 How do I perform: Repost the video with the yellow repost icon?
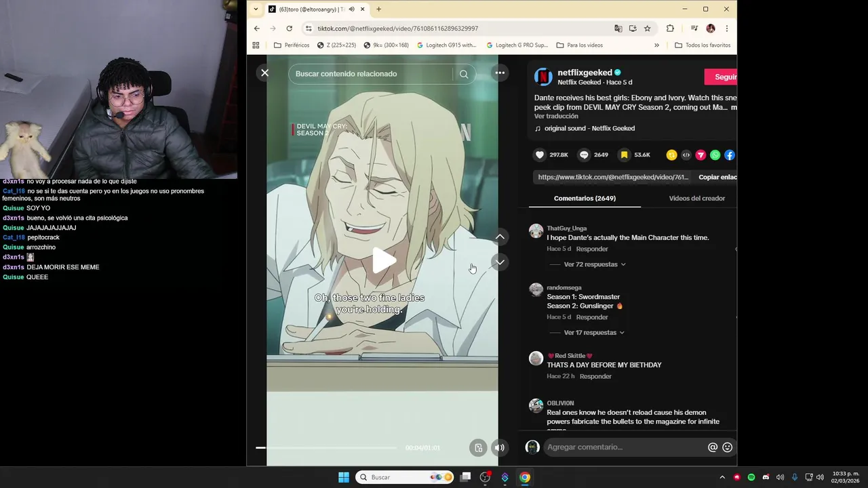(x=671, y=155)
